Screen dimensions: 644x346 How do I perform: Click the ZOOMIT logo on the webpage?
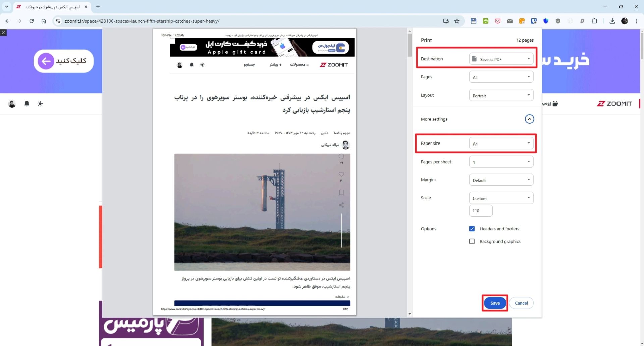[614, 104]
